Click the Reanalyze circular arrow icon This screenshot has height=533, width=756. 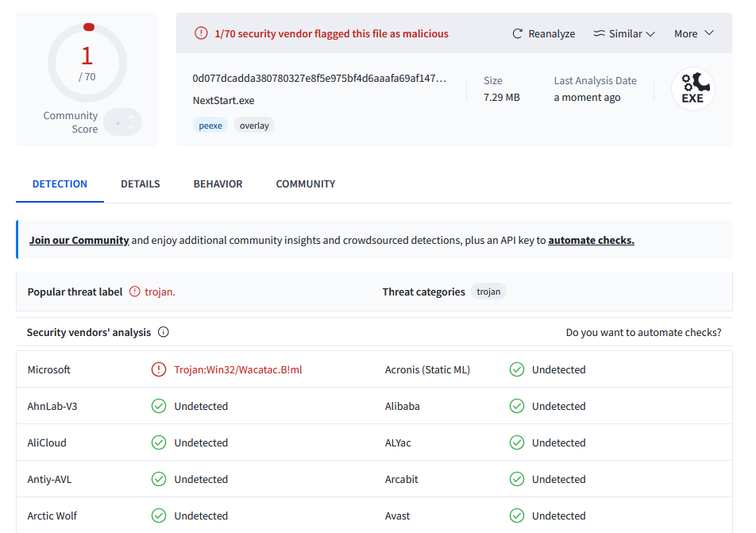[x=517, y=34]
